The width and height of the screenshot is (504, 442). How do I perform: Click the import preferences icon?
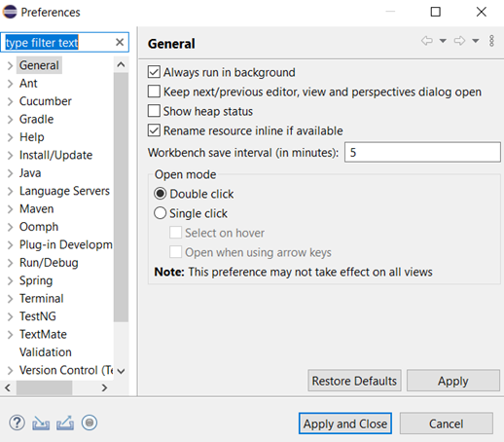pyautogui.click(x=41, y=424)
